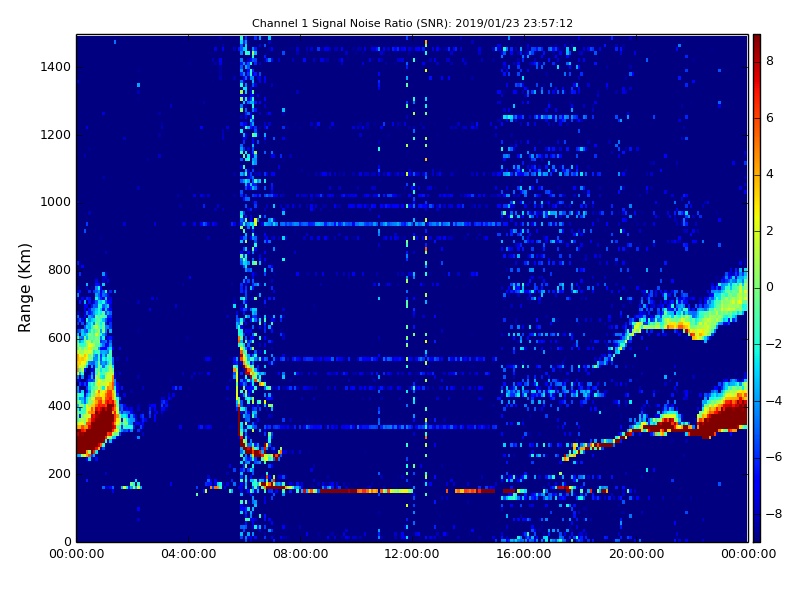Click the colorbar label −2
Viewport: 800px width, 600px height.
tap(773, 344)
